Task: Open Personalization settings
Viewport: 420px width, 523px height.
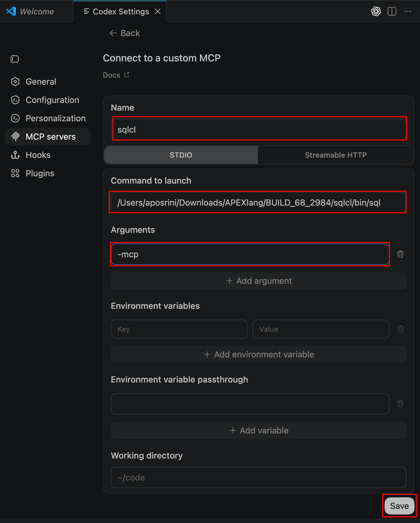Action: pyautogui.click(x=48, y=118)
